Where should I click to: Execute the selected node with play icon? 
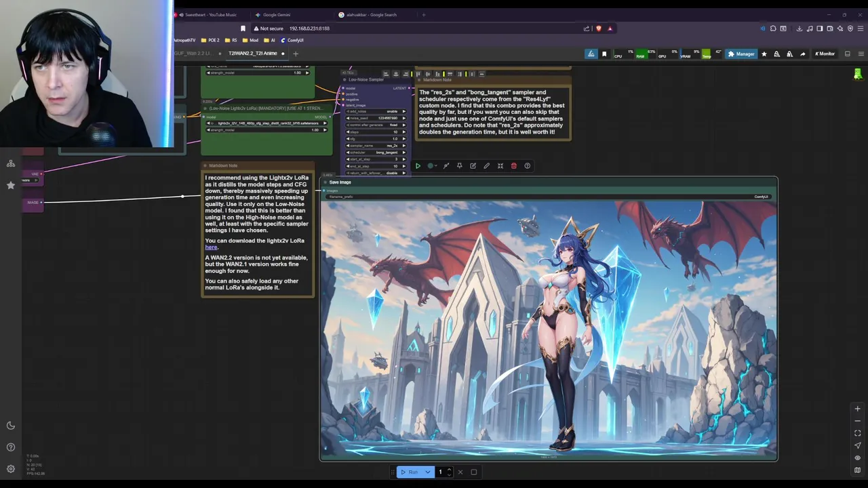tap(418, 166)
